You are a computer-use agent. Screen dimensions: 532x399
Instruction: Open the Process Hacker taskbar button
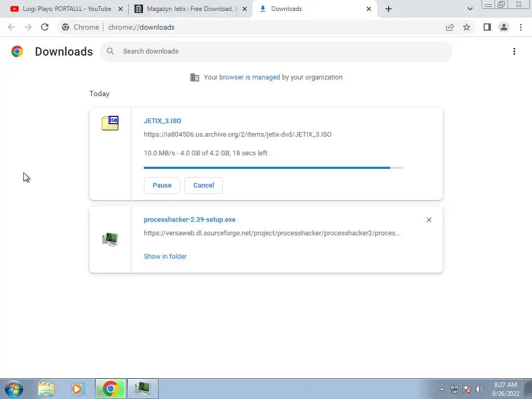coord(142,389)
